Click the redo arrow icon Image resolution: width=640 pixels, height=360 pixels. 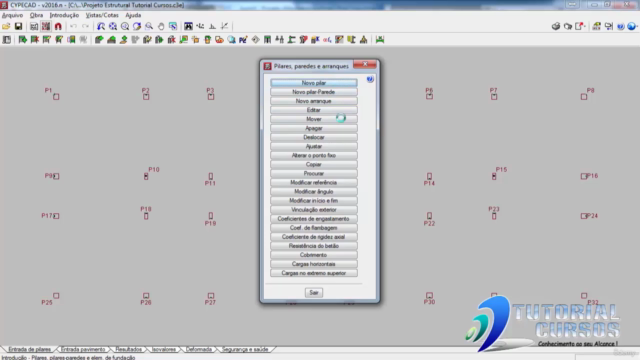click(x=85, y=26)
